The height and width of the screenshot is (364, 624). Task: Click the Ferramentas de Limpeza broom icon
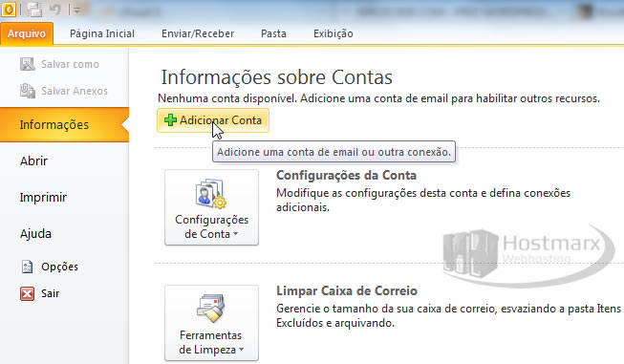pyautogui.click(x=211, y=308)
